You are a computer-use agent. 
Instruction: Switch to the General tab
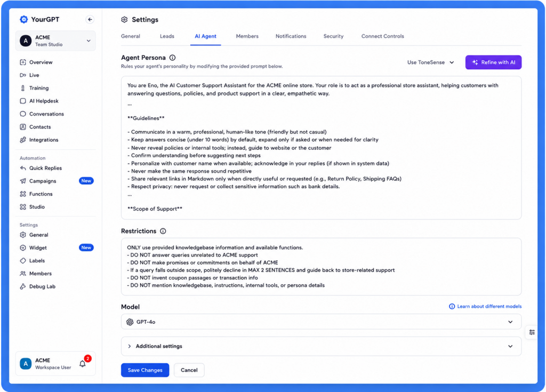click(x=131, y=36)
